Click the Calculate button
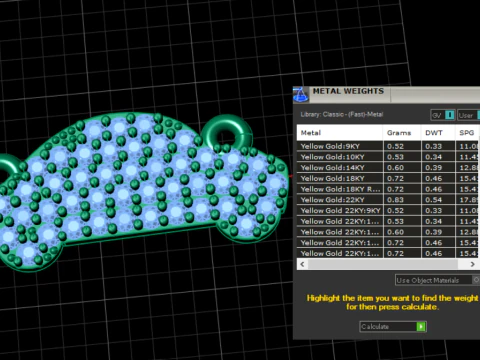Viewport: 480px width, 360px height. pyautogui.click(x=393, y=326)
